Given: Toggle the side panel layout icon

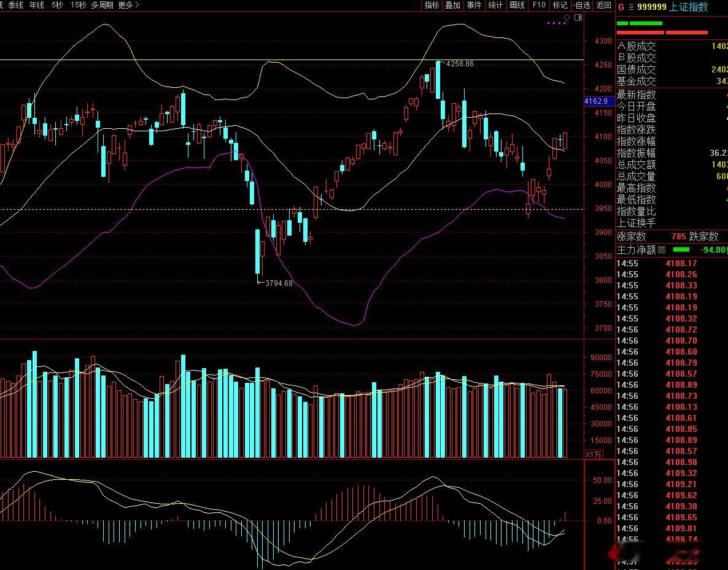Looking at the screenshot, I should click(x=578, y=18).
